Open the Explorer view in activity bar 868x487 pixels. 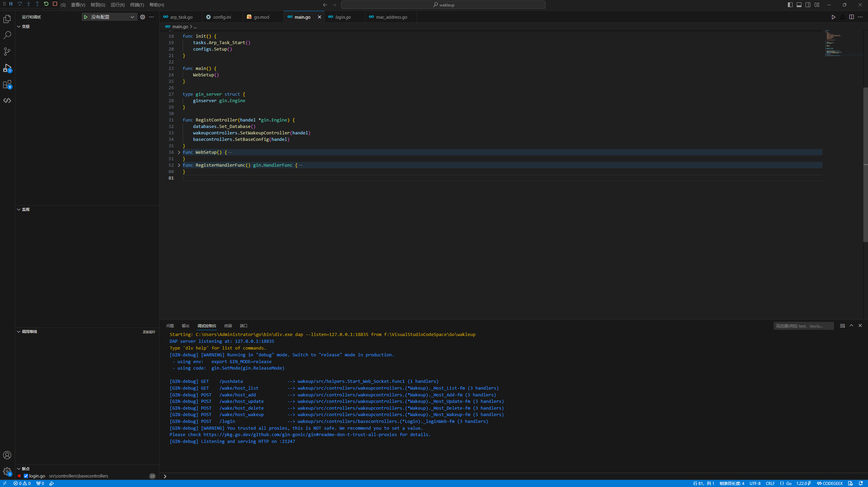[x=7, y=19]
